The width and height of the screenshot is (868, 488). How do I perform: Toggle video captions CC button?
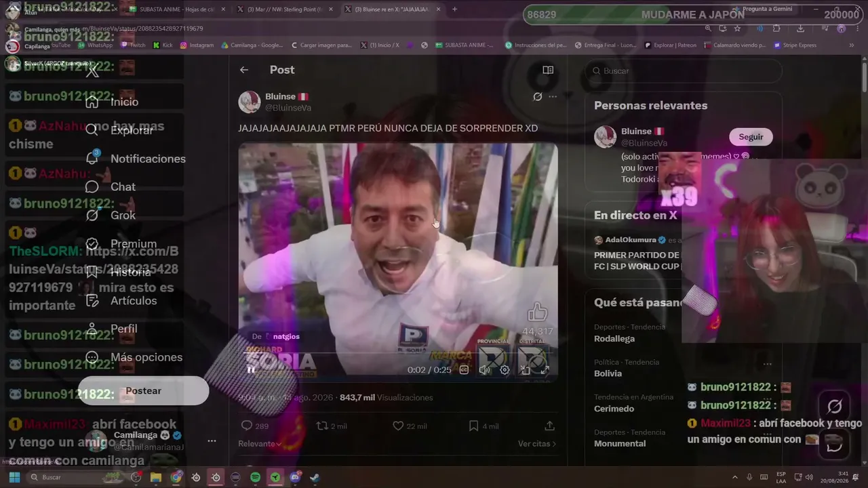pyautogui.click(x=464, y=370)
